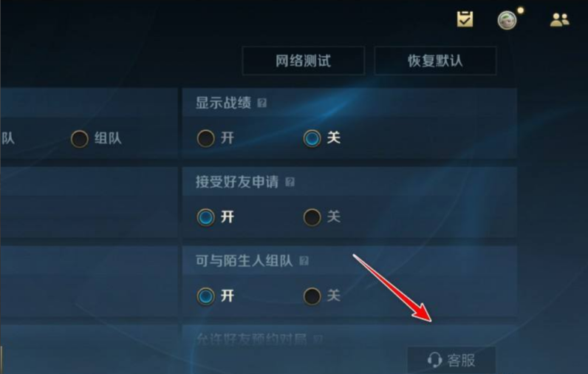Select 关 radio under 接受好友申请
The height and width of the screenshot is (374, 588).
point(312,217)
